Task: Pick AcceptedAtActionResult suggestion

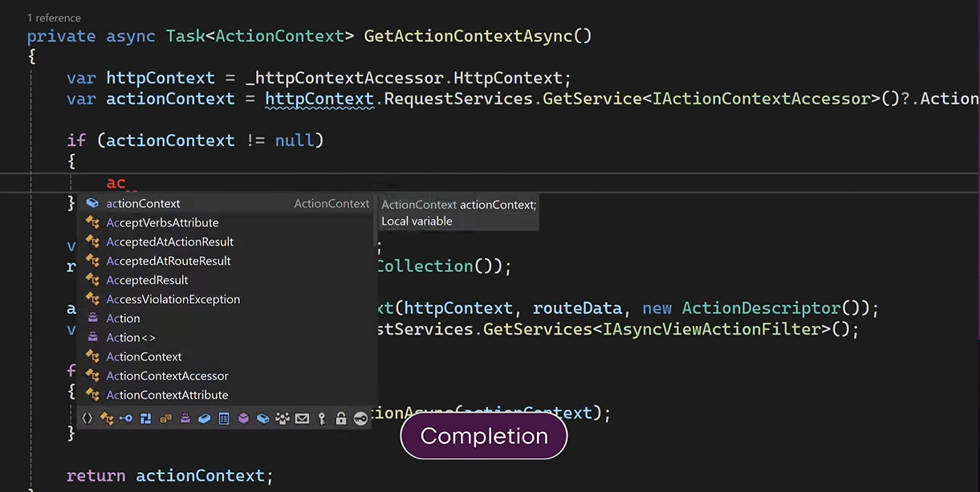Action: pos(169,242)
